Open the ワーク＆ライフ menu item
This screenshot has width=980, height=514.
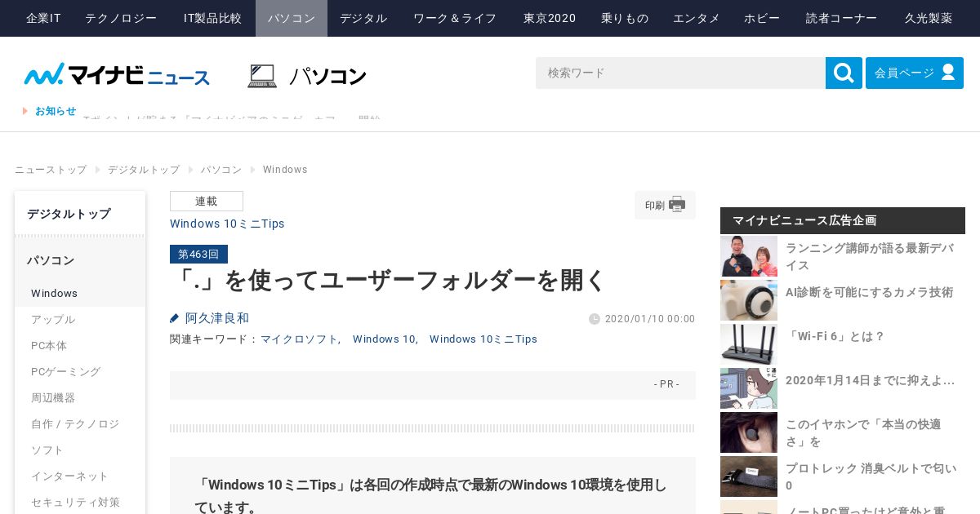tap(455, 18)
